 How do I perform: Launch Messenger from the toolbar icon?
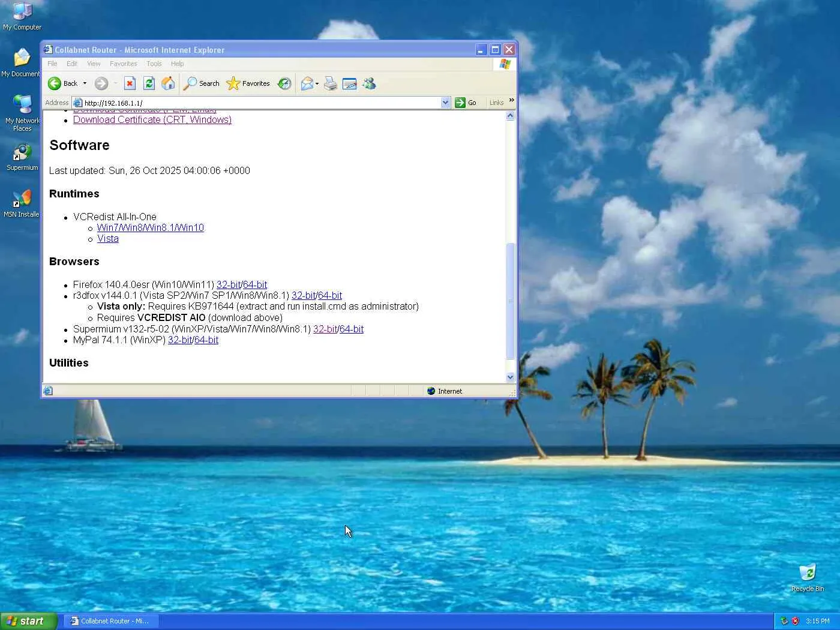point(369,83)
